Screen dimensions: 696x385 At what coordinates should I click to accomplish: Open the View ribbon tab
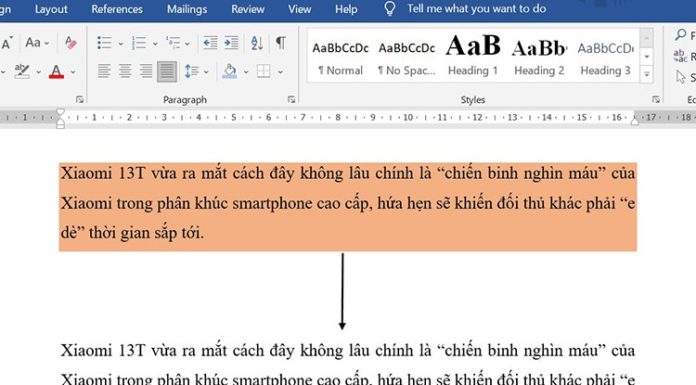click(x=300, y=9)
